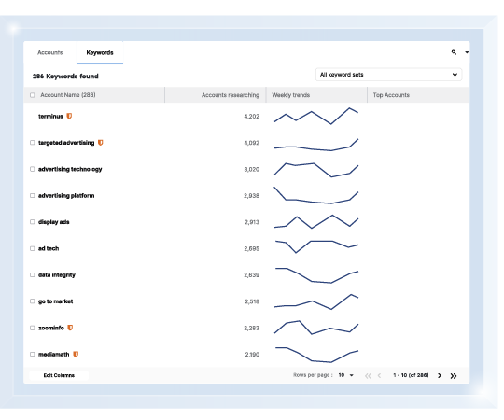
Task: Click the orange badge next to terminus
Action: tap(69, 116)
